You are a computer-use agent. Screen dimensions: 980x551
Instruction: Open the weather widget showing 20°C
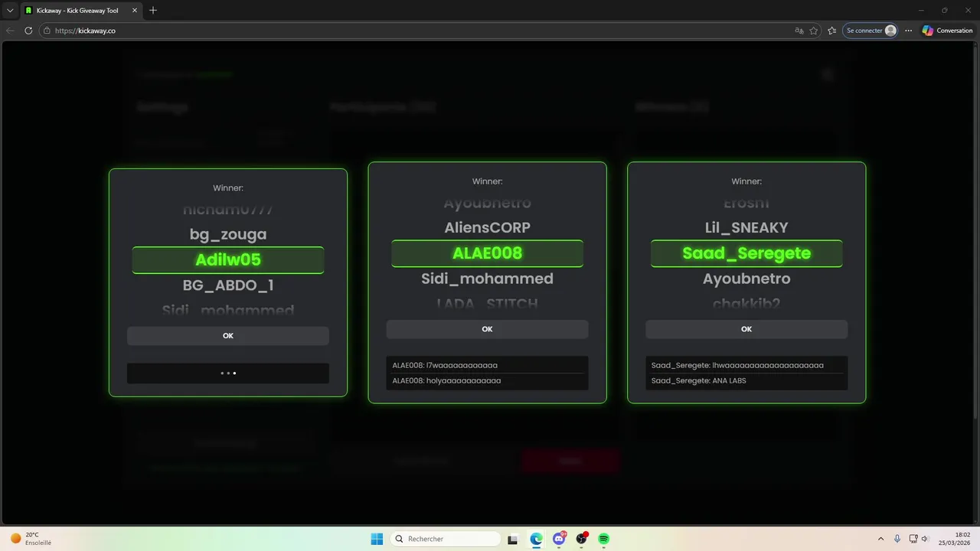tap(31, 539)
